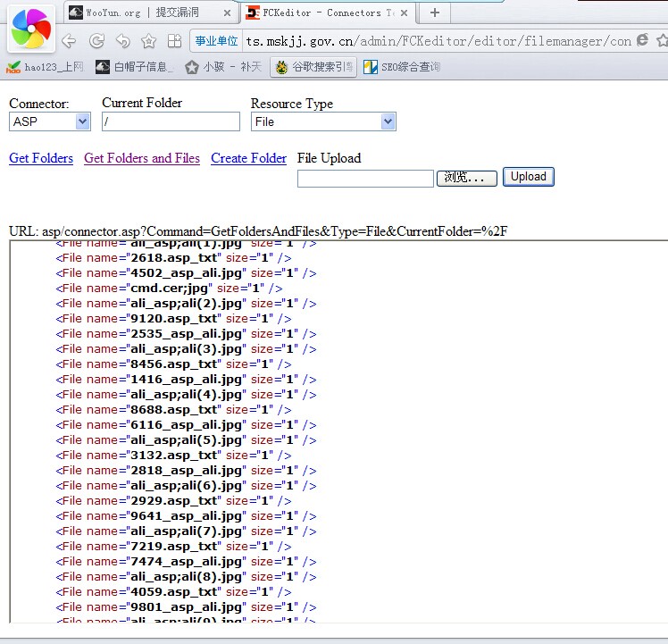Open the 白帽子信息 bookmark
The height and width of the screenshot is (644, 668).
click(135, 67)
